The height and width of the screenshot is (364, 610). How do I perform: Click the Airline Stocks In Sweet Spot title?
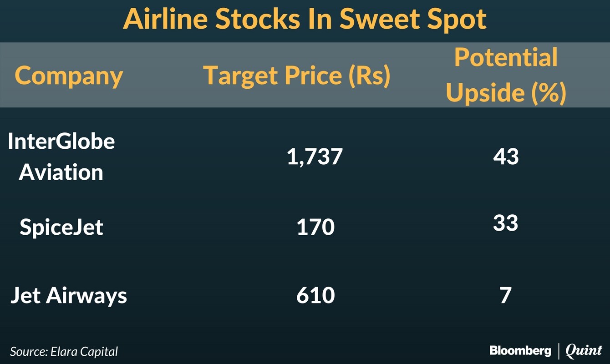305,19
